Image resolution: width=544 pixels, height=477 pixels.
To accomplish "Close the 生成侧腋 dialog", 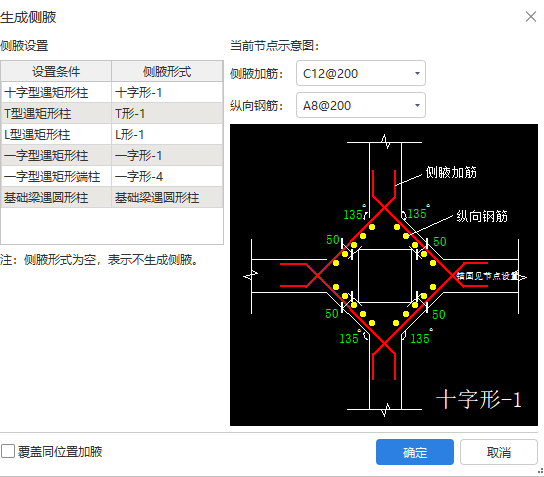I will (530, 16).
